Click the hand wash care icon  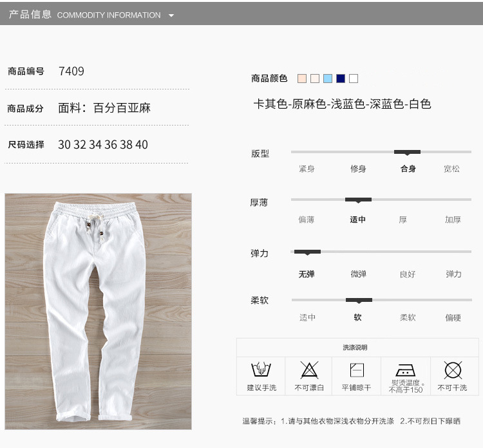click(261, 369)
